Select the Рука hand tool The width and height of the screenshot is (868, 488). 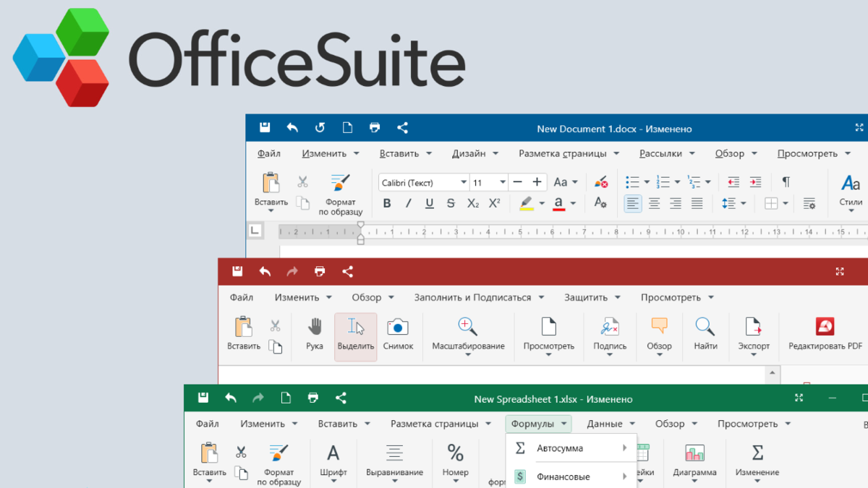pos(315,335)
